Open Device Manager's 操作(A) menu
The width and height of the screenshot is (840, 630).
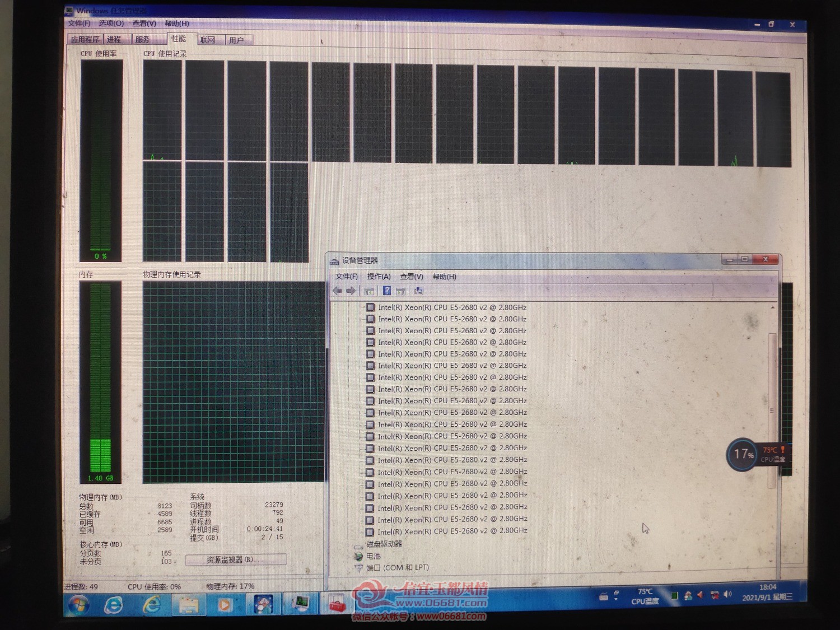[x=379, y=277]
